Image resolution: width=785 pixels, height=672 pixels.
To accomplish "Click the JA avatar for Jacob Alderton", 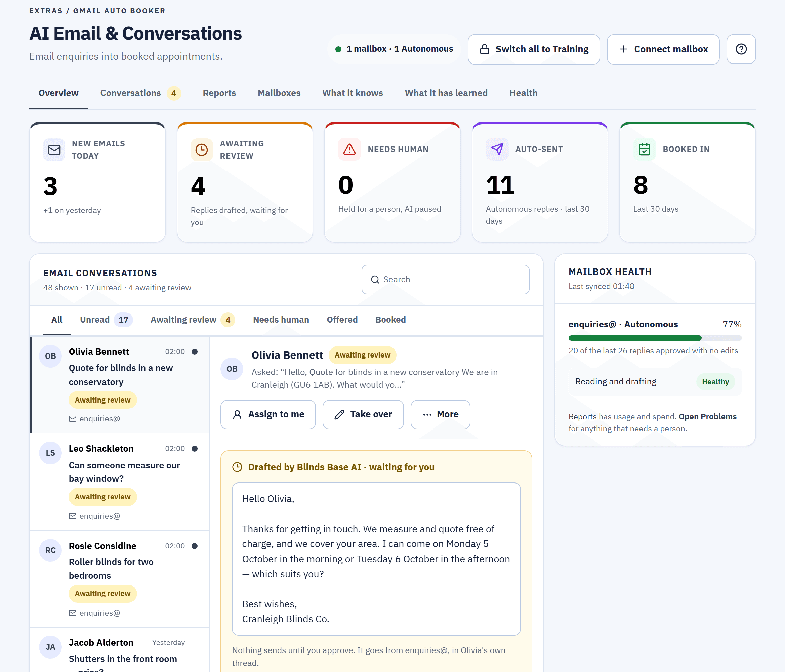I will (x=50, y=646).
